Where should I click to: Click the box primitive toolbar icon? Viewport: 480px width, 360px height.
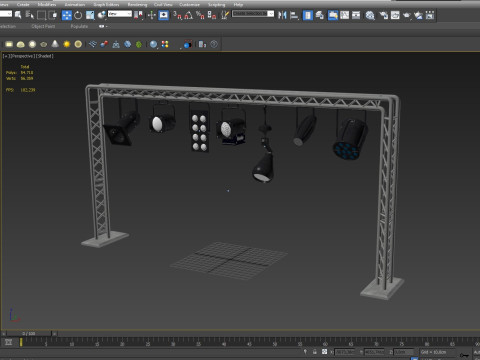click(9, 44)
